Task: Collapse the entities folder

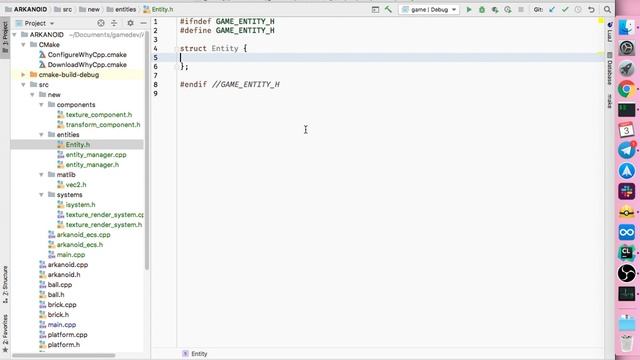Action: tap(42, 135)
